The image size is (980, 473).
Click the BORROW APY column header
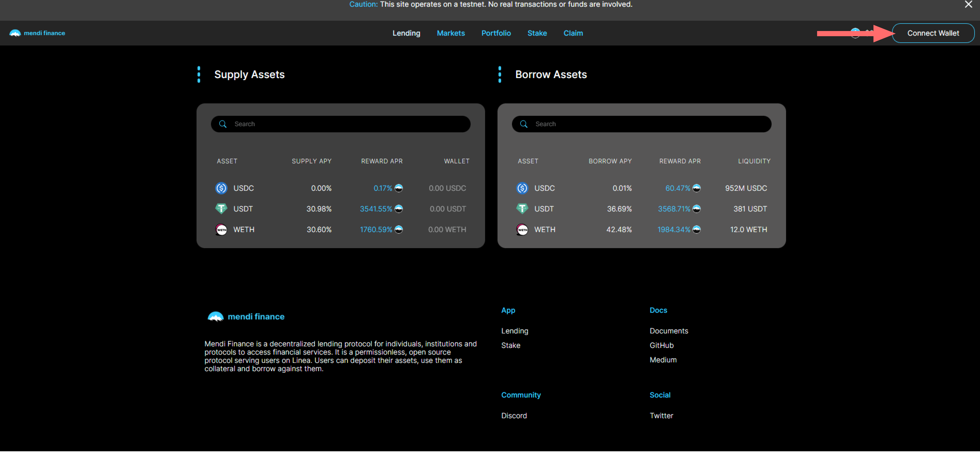point(610,161)
